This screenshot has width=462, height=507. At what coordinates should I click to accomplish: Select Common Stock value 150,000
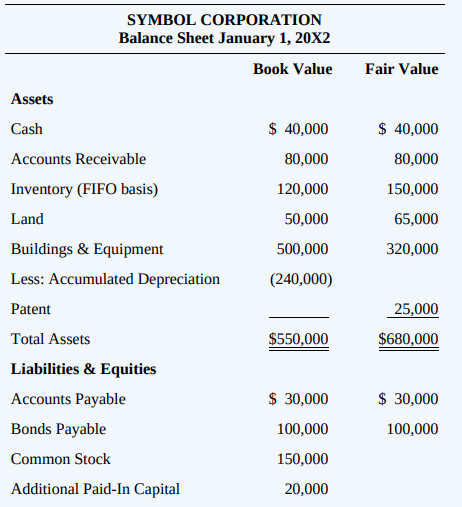click(x=303, y=459)
